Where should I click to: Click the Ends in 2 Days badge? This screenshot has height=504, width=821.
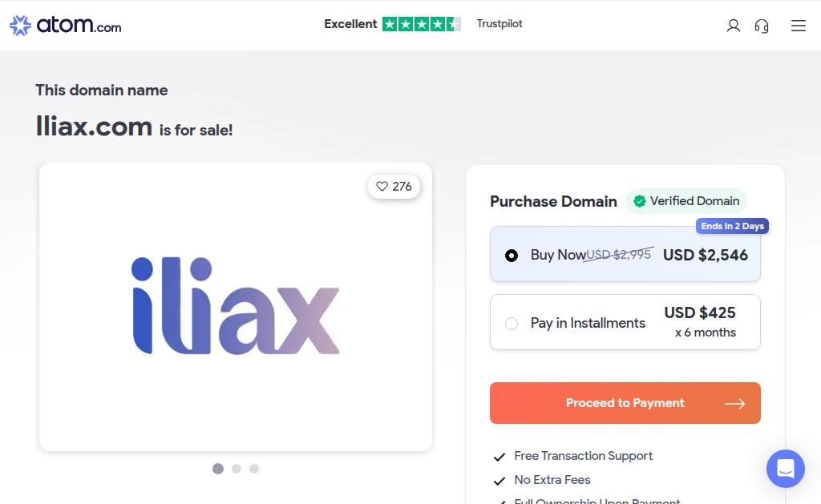[x=732, y=226]
